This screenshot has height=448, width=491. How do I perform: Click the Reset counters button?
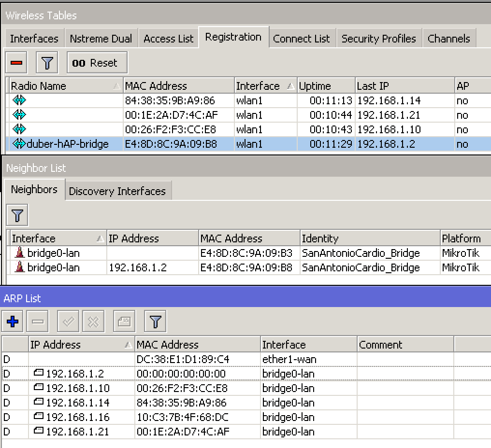pos(97,63)
